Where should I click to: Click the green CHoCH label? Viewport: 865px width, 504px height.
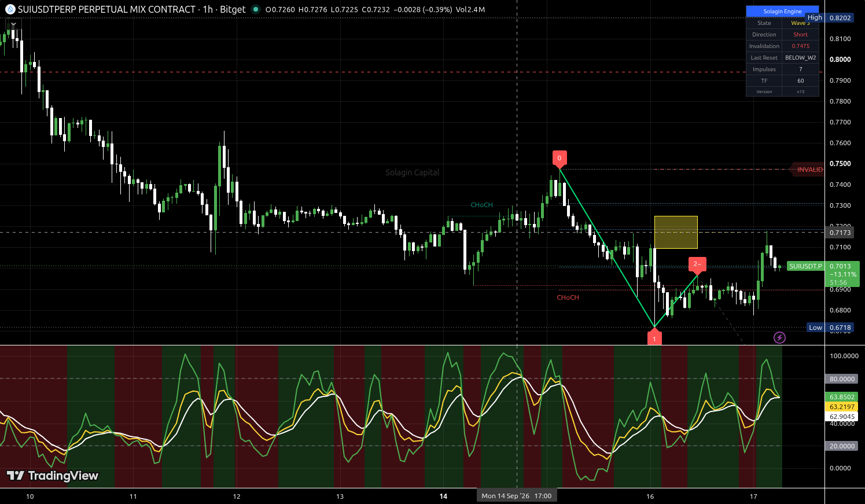481,205
